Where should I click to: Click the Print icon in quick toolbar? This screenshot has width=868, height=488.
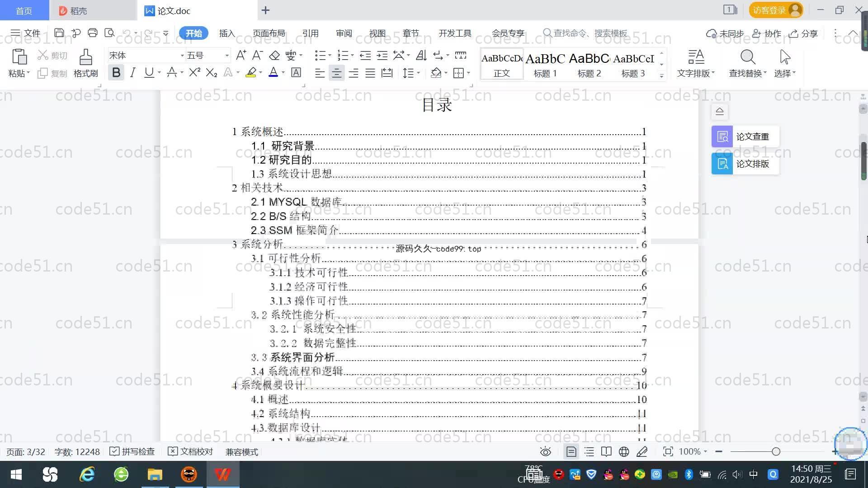93,33
